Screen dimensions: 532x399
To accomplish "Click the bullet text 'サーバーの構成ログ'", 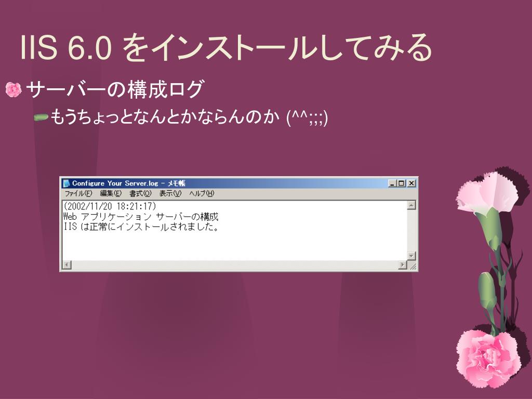I will (x=115, y=89).
